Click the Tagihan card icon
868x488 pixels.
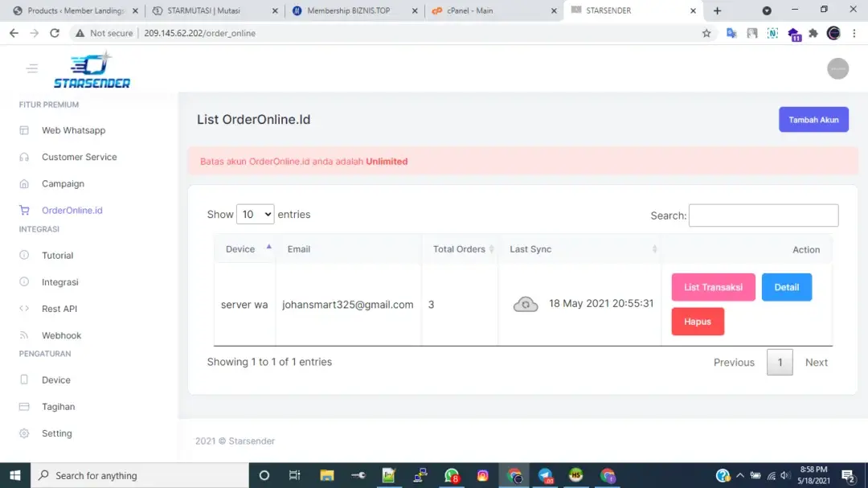click(x=24, y=407)
